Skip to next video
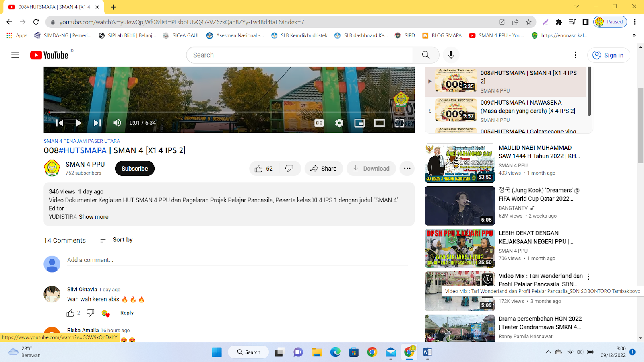Screen dimensions: 644x362 tap(97, 123)
